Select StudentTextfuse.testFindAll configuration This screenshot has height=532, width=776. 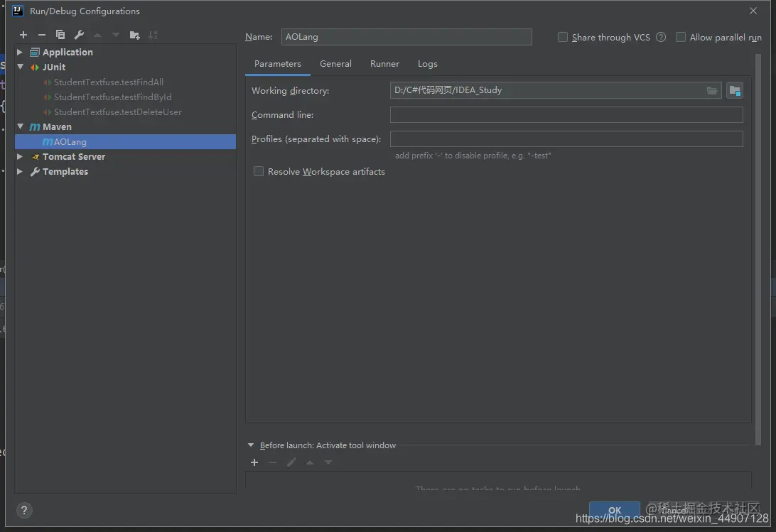[x=109, y=82]
